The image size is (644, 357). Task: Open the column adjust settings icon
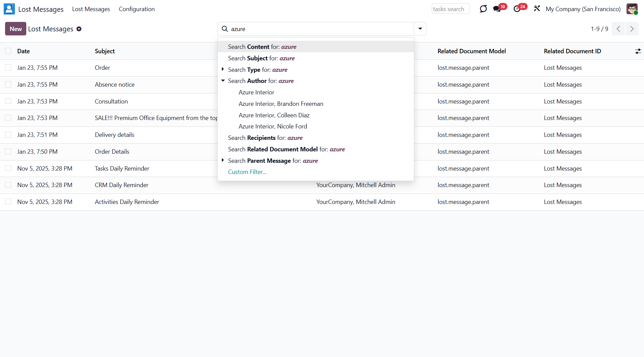[x=638, y=51]
